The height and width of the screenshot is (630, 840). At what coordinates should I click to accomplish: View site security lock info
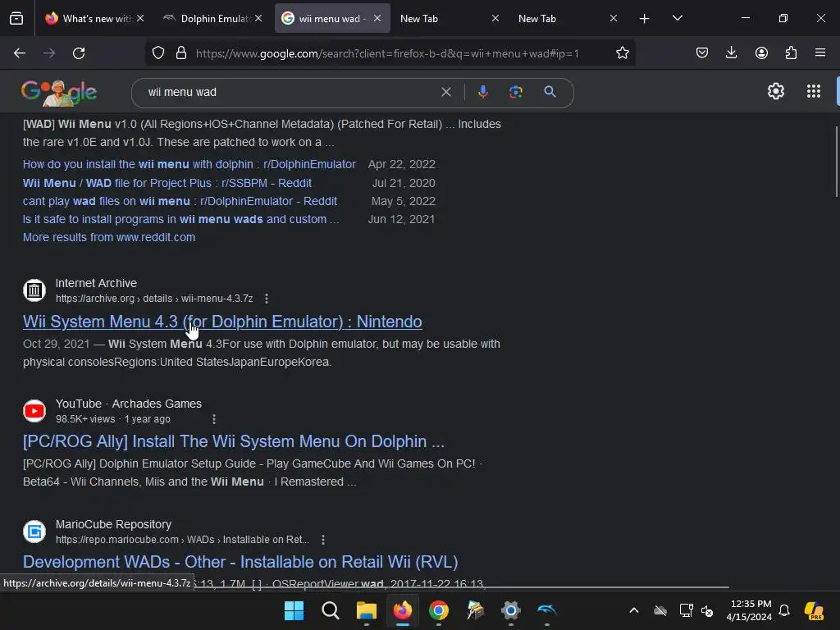tap(181, 53)
